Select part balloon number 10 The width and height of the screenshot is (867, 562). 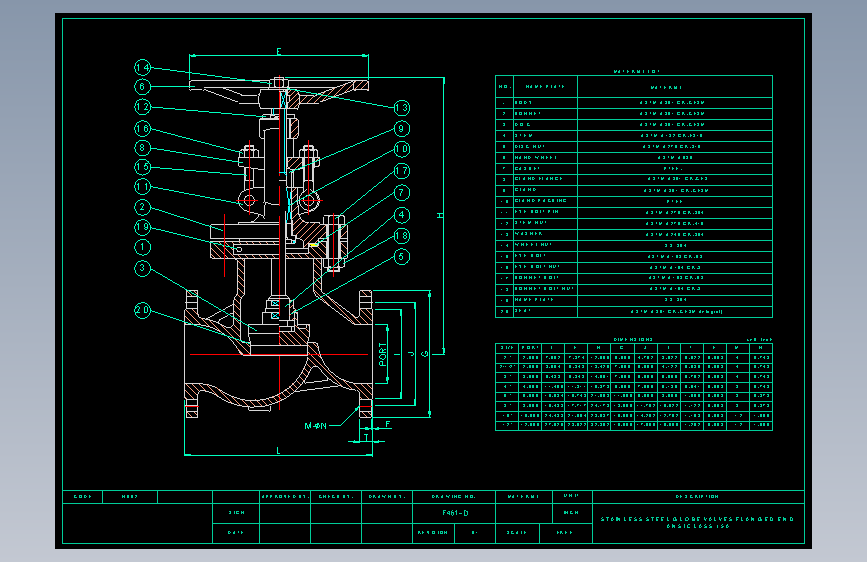[402, 149]
